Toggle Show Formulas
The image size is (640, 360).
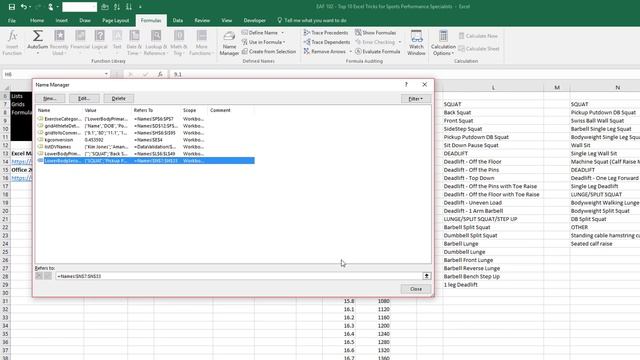(376, 32)
